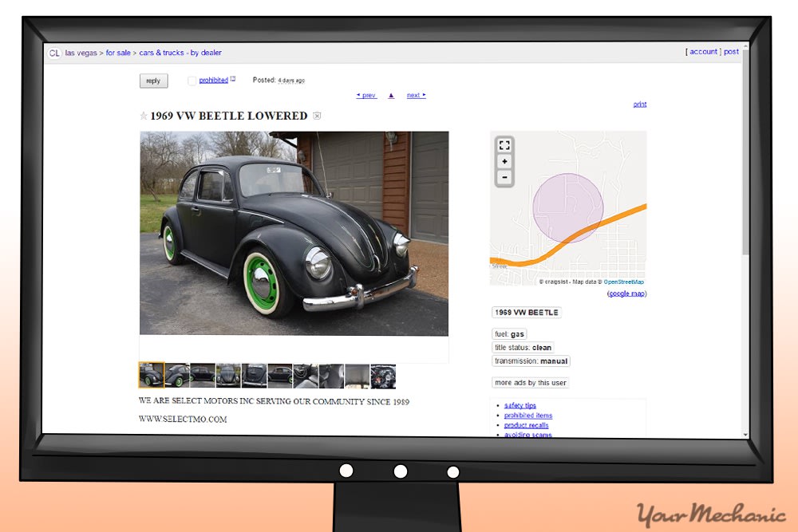
Task: Click the 1969 VW BEETLE LOWERED title
Action: [229, 116]
